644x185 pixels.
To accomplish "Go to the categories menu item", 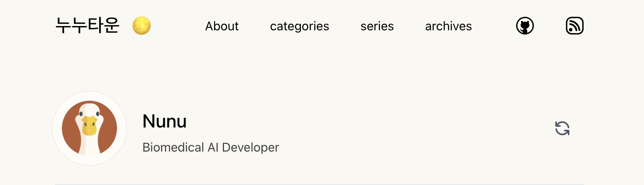I will pyautogui.click(x=299, y=26).
